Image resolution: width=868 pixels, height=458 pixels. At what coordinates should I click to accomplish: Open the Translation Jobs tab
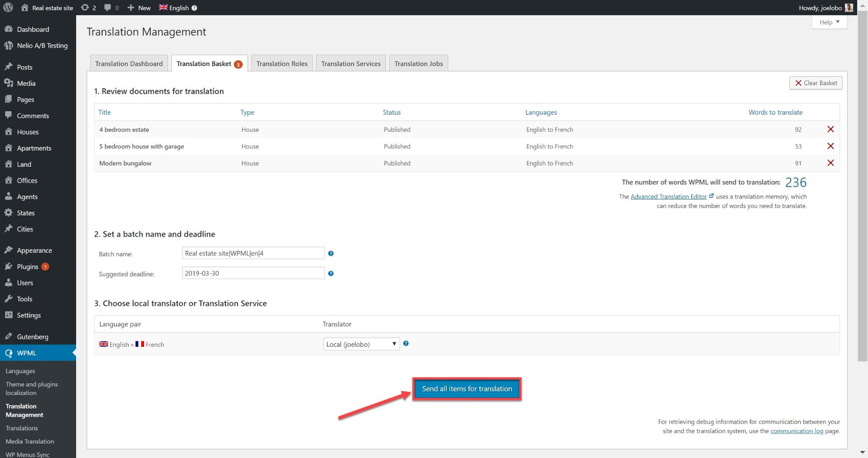[418, 63]
